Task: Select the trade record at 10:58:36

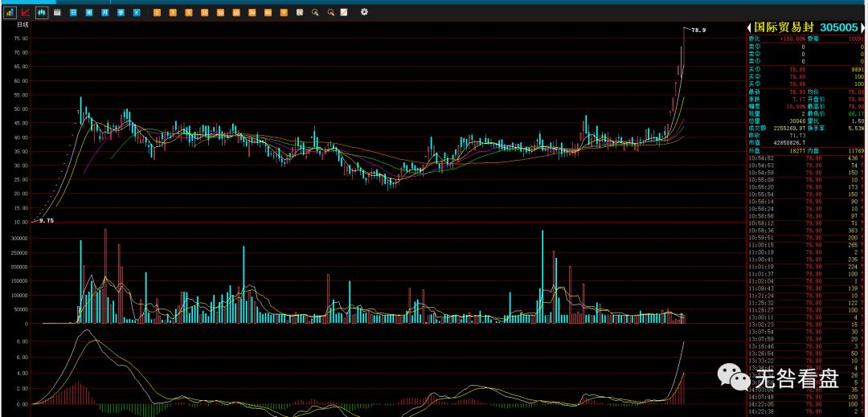Action: click(805, 230)
